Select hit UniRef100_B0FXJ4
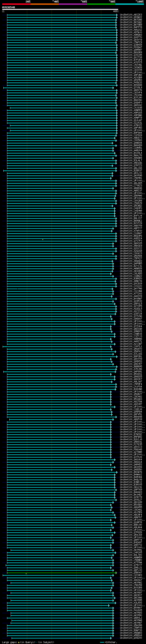Viewport: 146px width, 644px height. tap(131, 216)
